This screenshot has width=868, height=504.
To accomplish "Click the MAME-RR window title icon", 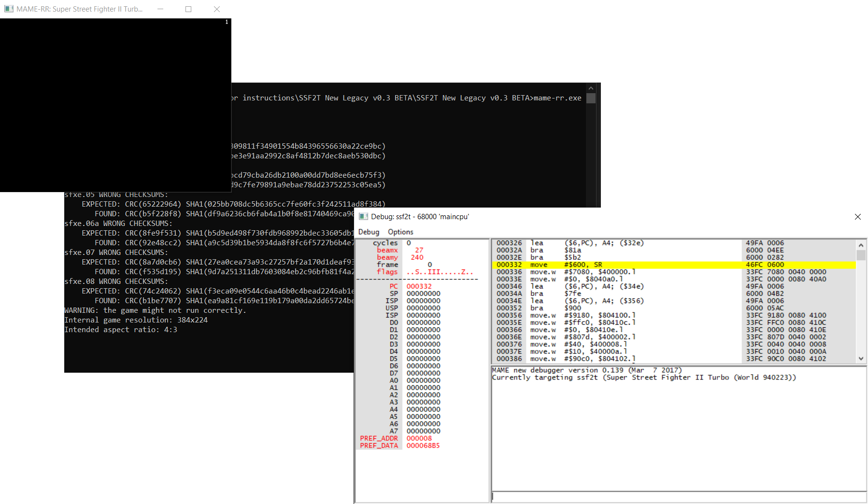I will pos(9,9).
